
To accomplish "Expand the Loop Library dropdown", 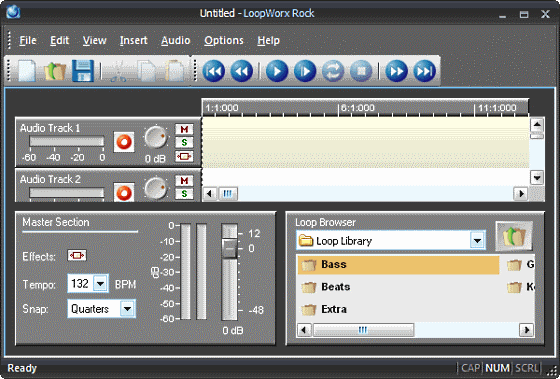I will 478,240.
